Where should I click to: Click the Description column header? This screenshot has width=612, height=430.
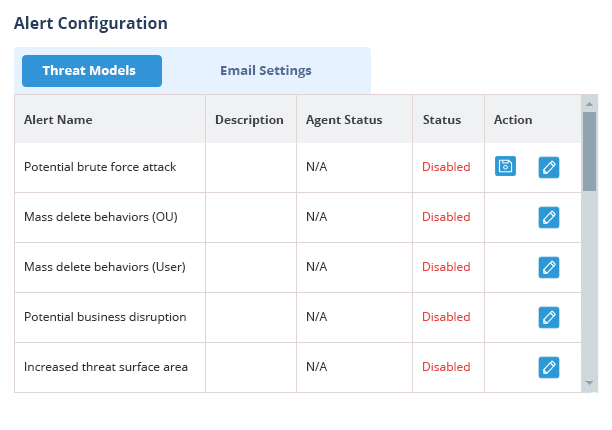(249, 120)
